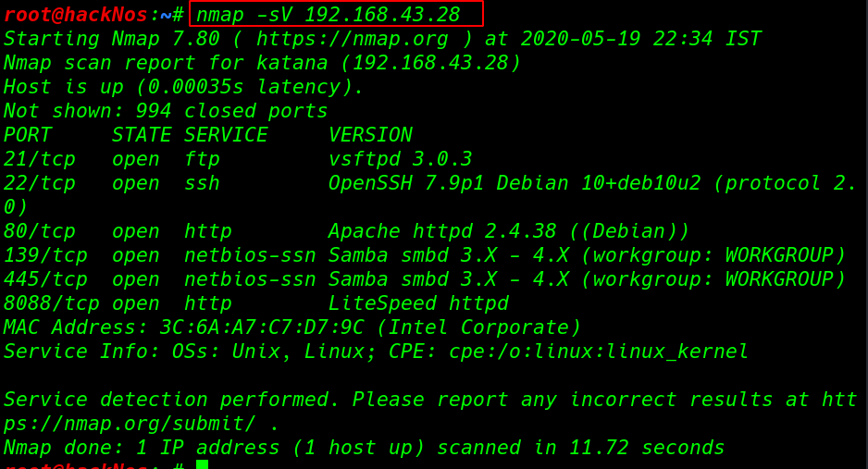Select the 21/tcp port entry
The height and width of the screenshot is (469, 868).
point(39,159)
